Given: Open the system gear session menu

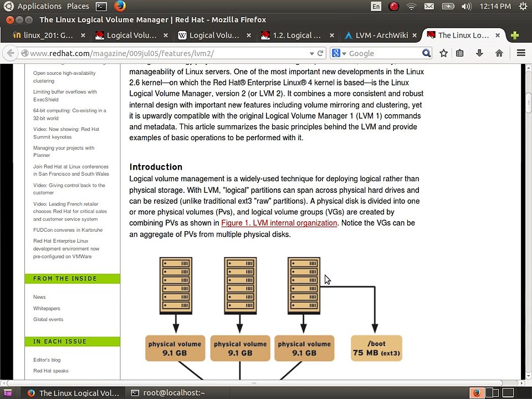Looking at the screenshot, I should pos(523,6).
